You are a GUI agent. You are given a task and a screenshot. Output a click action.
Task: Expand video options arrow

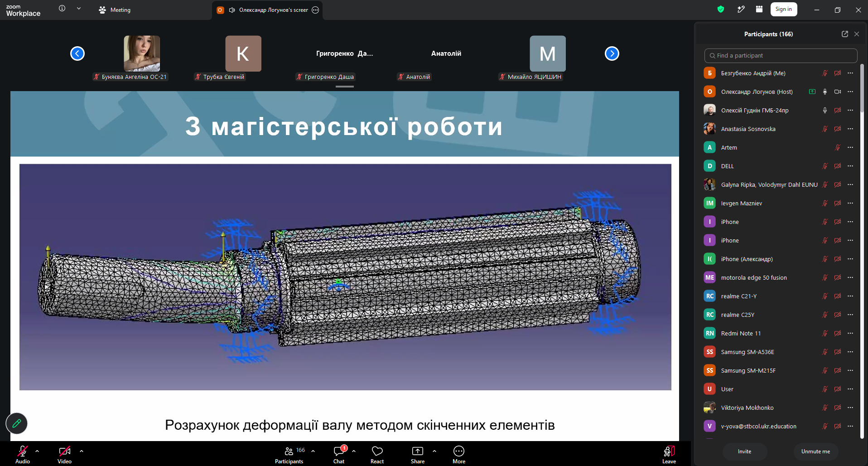82,451
